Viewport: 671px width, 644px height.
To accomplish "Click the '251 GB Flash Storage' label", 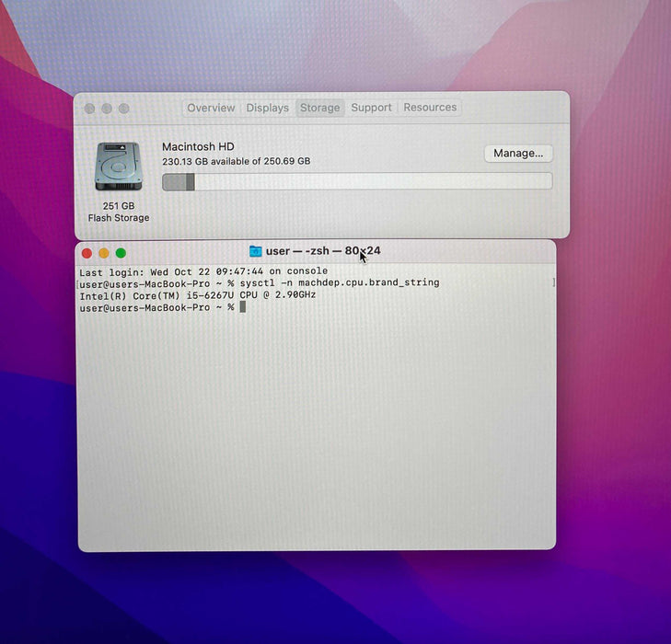I will pos(119,212).
